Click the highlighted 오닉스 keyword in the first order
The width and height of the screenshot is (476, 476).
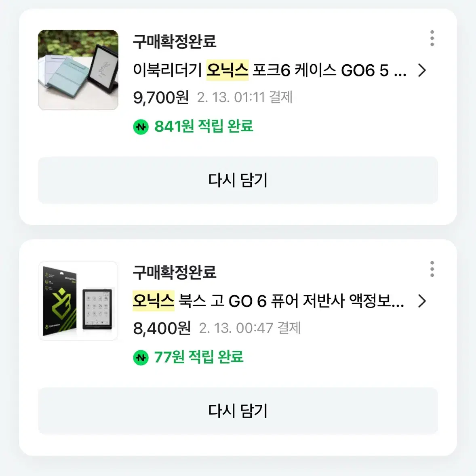click(227, 70)
